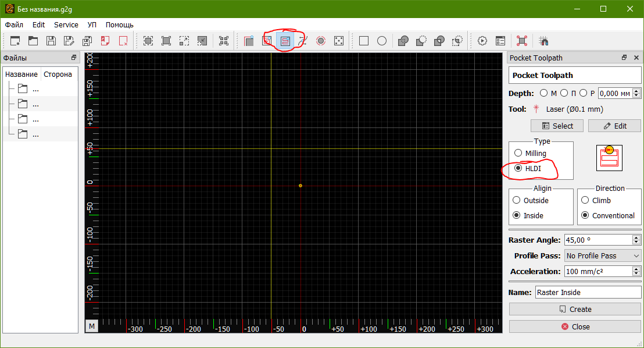Click the Raster Angle spinner arrows
644x348 pixels.
point(636,240)
